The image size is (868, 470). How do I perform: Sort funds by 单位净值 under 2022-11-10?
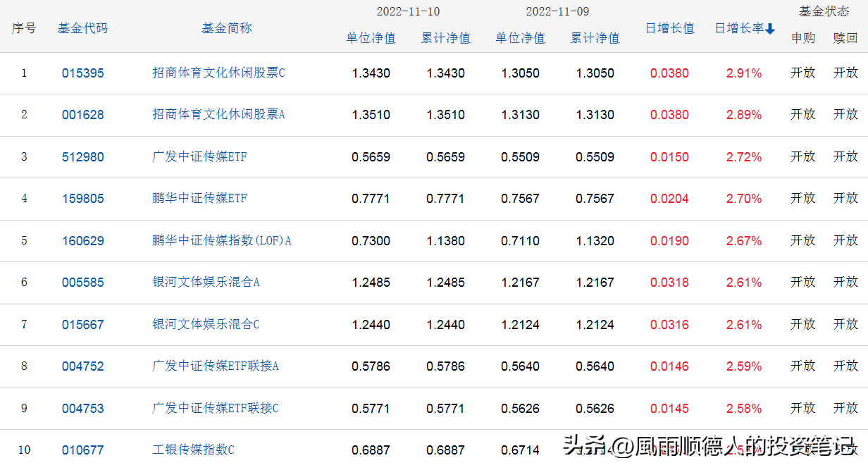(x=371, y=38)
